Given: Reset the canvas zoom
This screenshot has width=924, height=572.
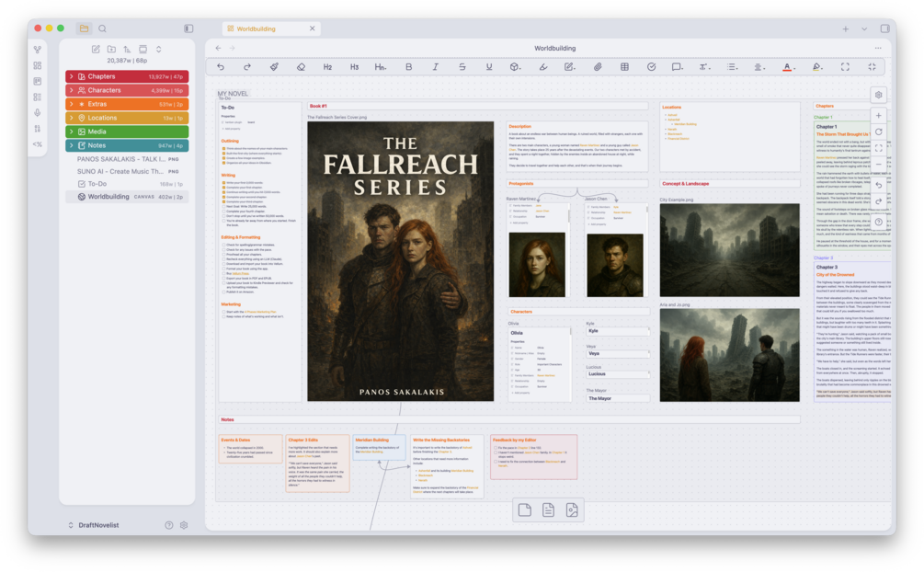Looking at the screenshot, I should [879, 132].
